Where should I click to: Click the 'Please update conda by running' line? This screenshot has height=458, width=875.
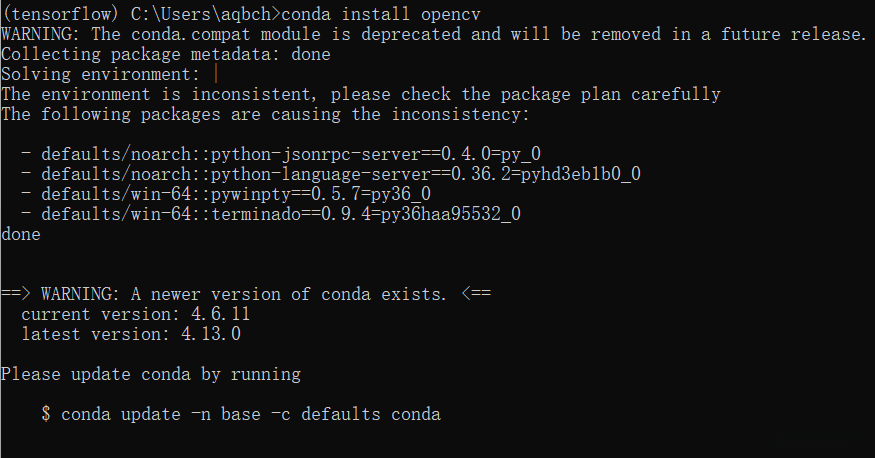tap(150, 374)
